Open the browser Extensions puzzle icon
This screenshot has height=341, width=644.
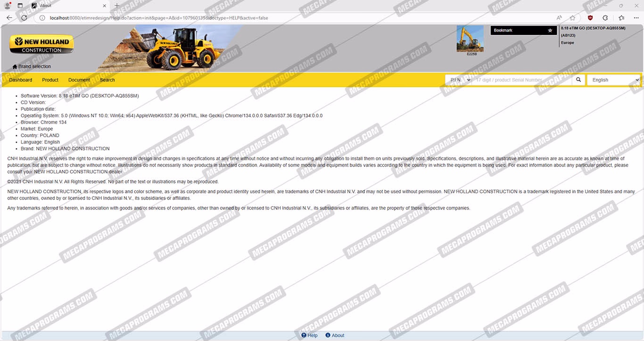click(x=605, y=18)
